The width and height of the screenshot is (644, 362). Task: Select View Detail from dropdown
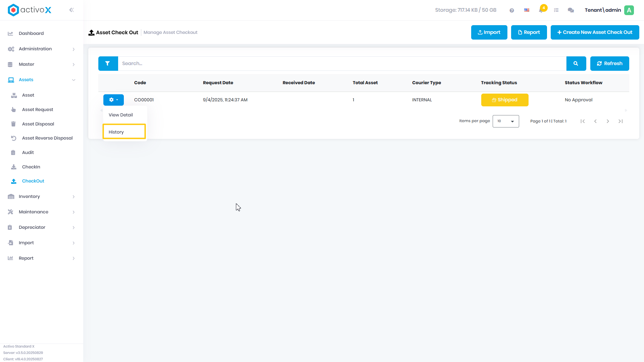121,115
